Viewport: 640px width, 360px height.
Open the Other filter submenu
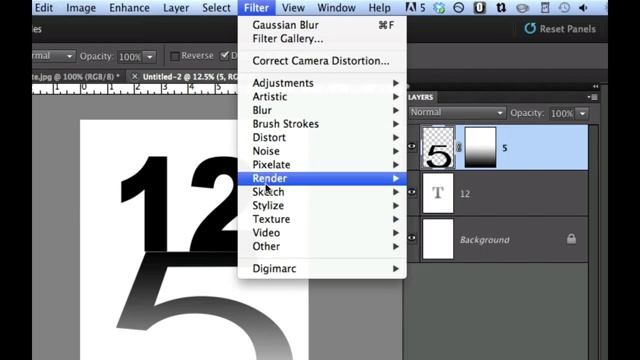point(322,246)
